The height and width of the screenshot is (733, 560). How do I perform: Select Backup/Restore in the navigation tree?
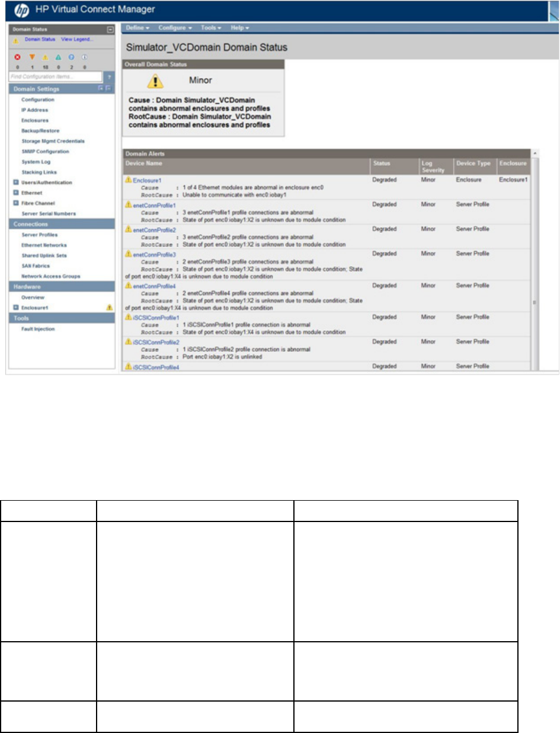40,130
